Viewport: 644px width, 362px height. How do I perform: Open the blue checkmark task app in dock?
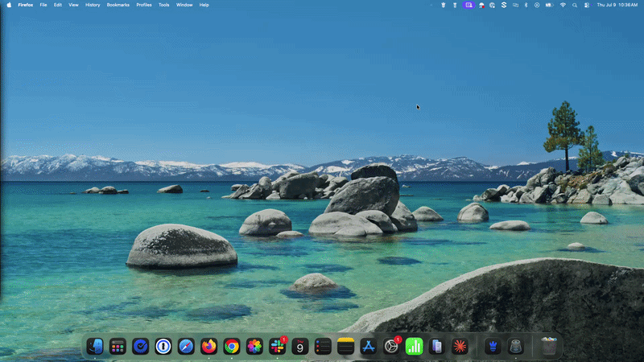click(x=140, y=347)
